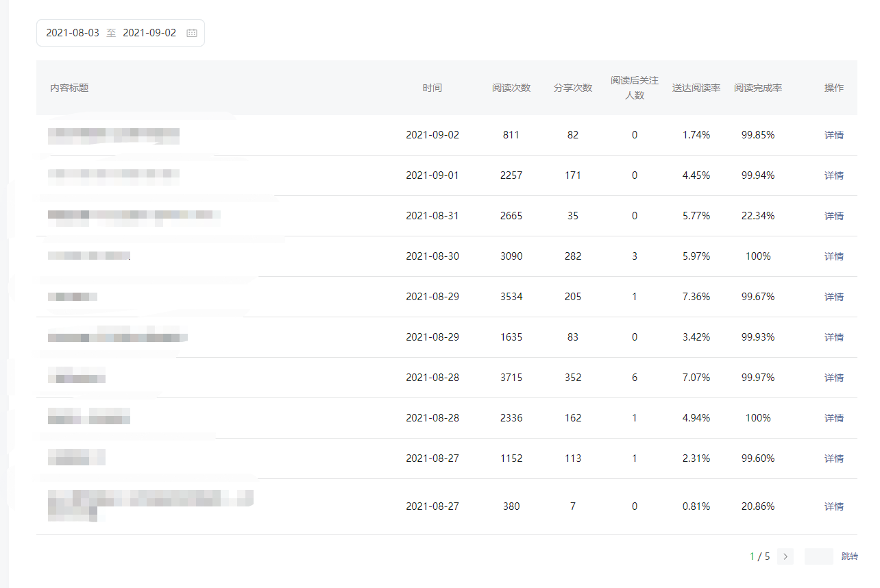The image size is (880, 588).
Task: Open 详情 for the 2021-09-02 row
Action: click(833, 135)
